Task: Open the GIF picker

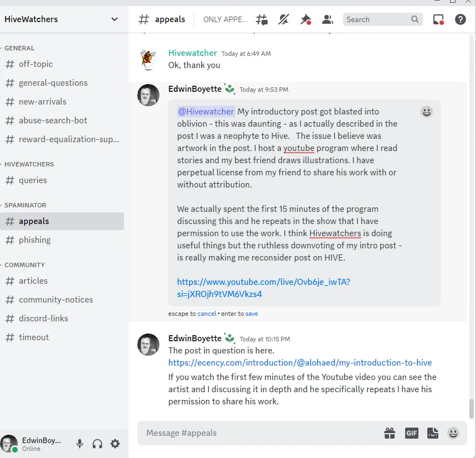Action: click(411, 433)
